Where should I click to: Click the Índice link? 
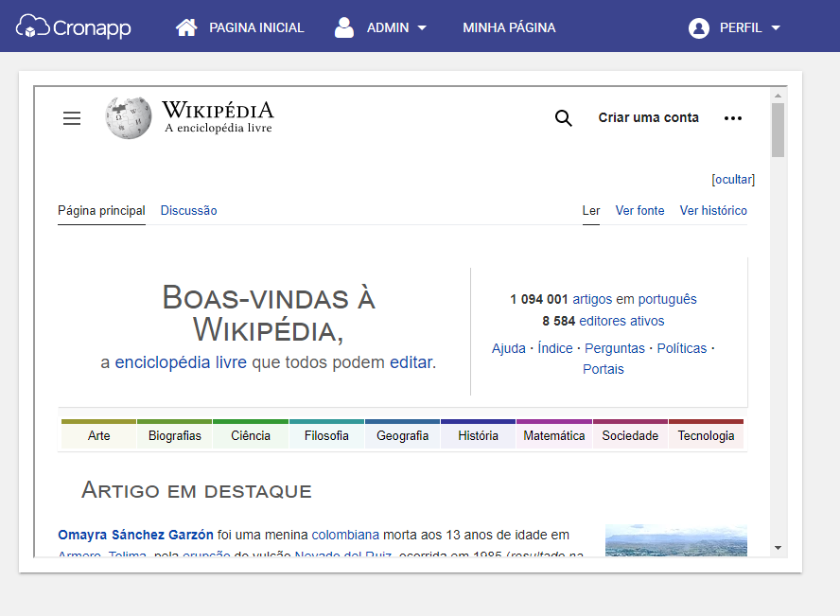pos(555,348)
